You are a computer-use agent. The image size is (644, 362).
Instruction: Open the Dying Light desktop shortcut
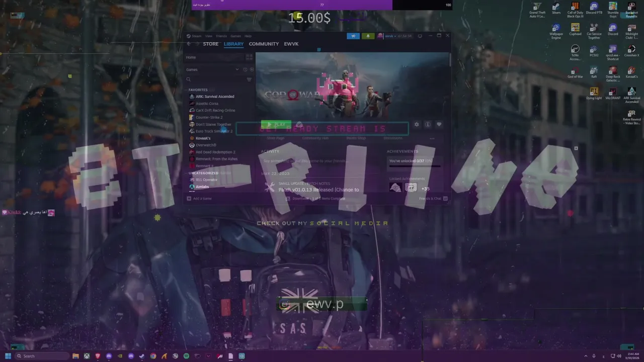[x=594, y=94]
